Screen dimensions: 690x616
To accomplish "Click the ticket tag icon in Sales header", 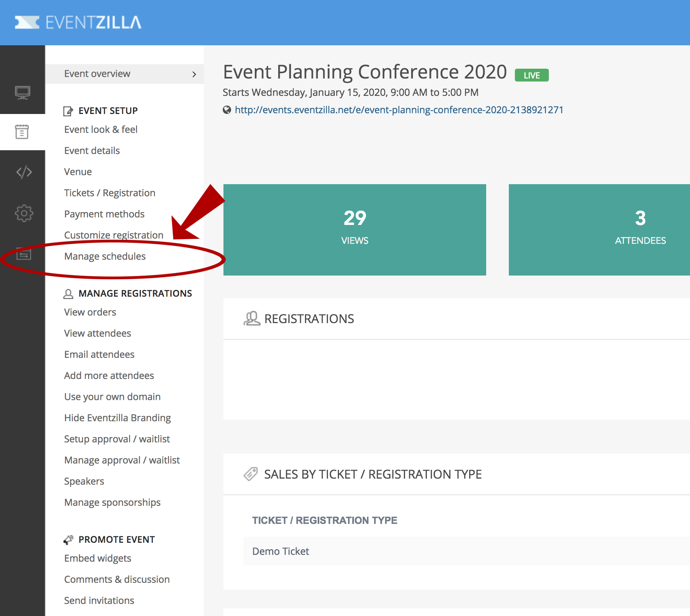I will point(251,474).
